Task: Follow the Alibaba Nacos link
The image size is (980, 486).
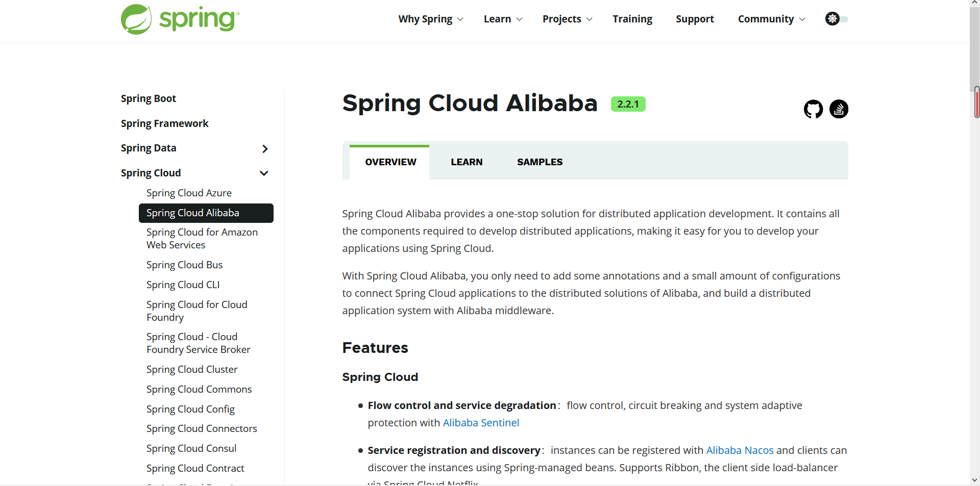Action: (x=740, y=450)
